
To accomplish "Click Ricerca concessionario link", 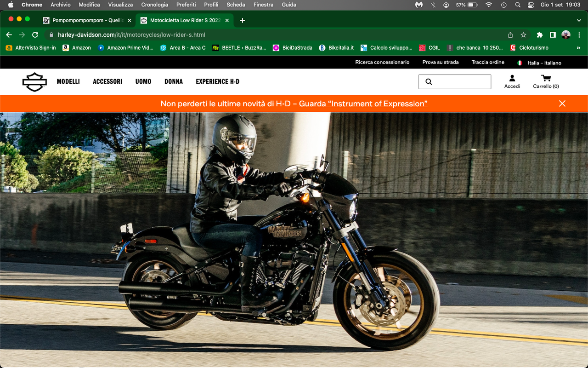I will [382, 62].
